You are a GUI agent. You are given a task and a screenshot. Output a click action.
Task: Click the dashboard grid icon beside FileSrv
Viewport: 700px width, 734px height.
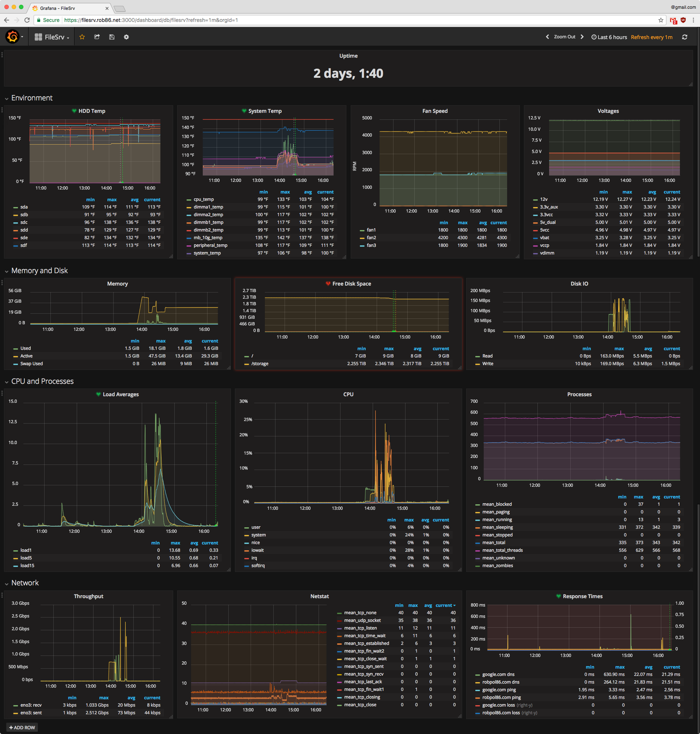pos(38,37)
